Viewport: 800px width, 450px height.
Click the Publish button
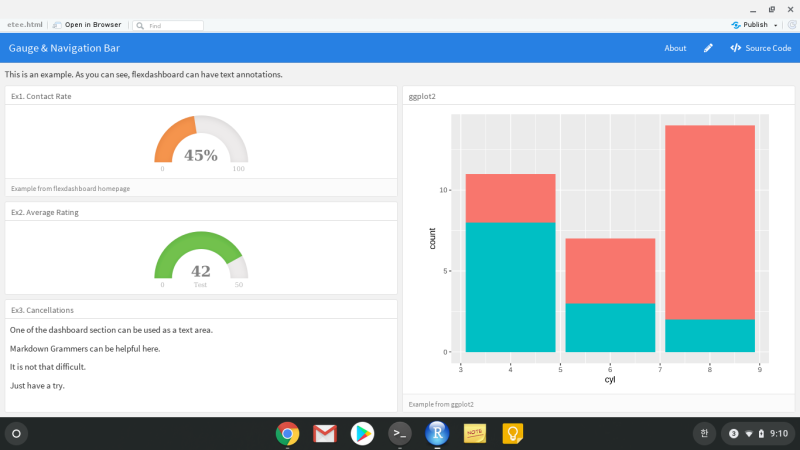[x=749, y=24]
